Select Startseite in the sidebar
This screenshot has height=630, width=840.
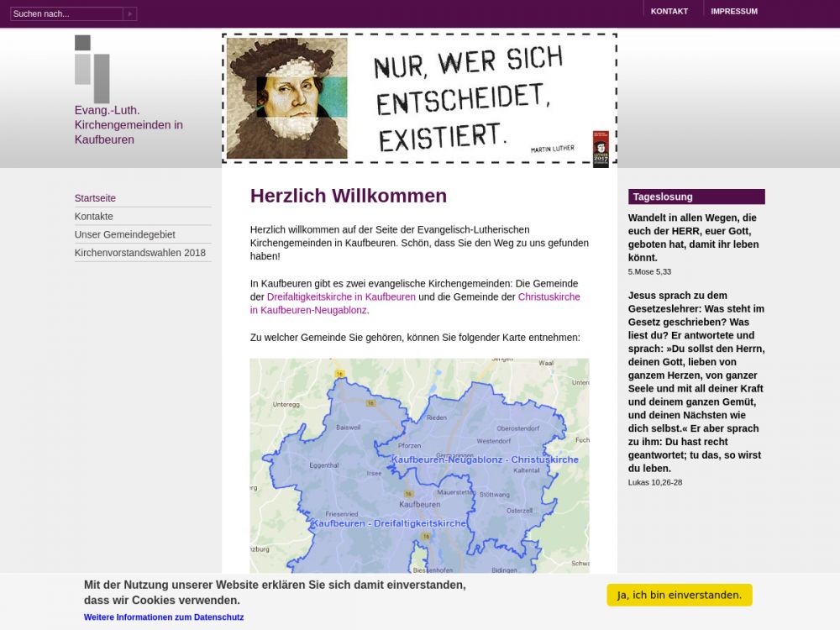point(95,198)
